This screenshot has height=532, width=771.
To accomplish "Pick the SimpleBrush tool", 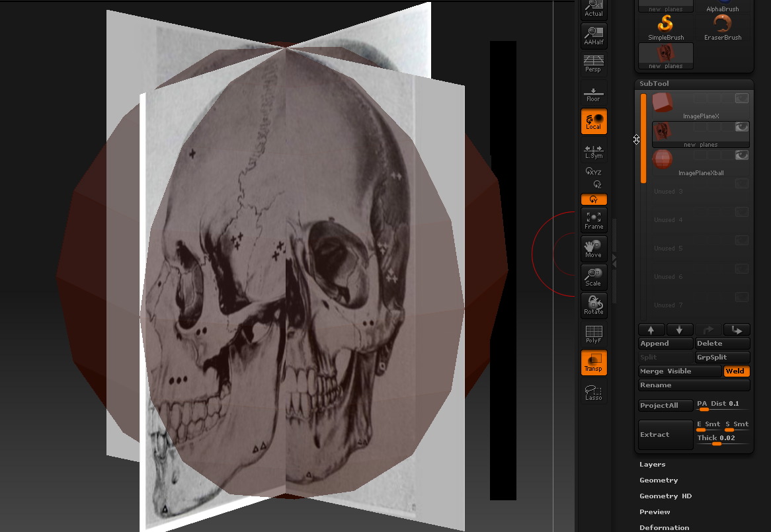I will pyautogui.click(x=666, y=28).
